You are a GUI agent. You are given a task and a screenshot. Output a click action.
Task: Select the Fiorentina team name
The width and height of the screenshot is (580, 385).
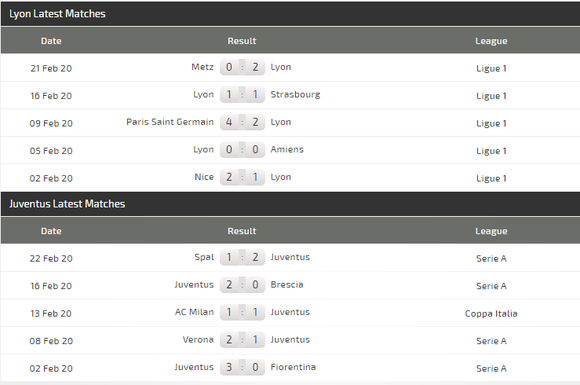click(293, 367)
